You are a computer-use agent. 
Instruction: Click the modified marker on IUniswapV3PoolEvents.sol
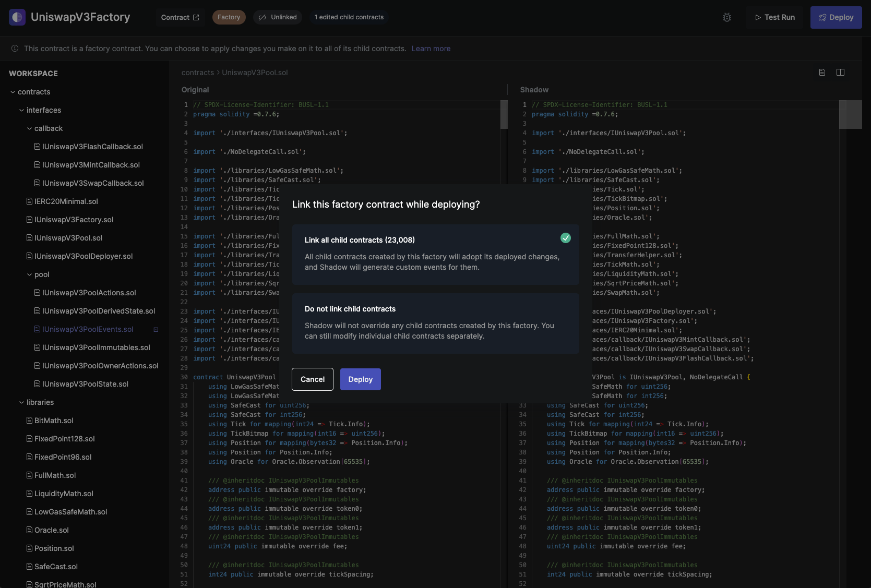[156, 330]
